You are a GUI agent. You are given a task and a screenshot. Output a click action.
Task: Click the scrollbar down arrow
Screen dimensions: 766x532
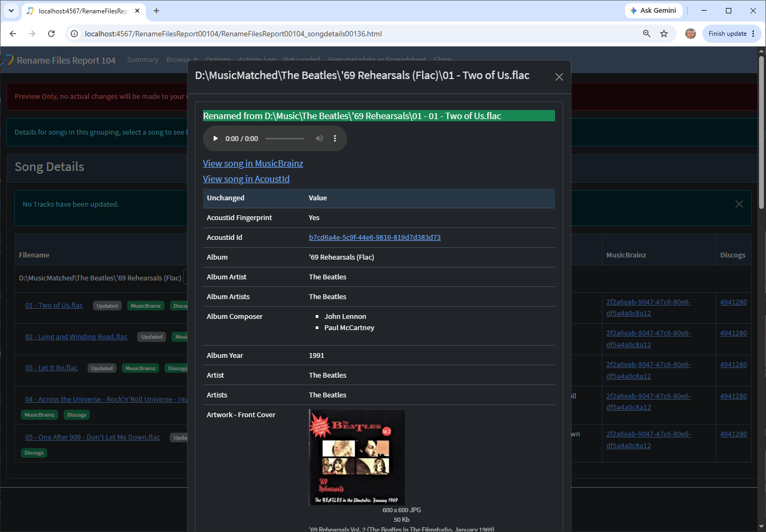coord(762,527)
